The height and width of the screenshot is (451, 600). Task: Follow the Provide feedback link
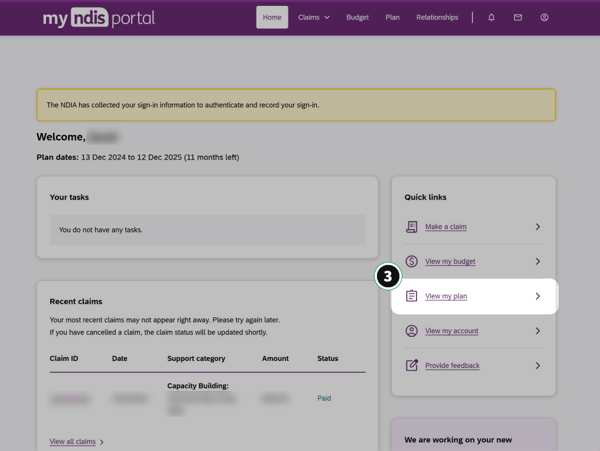pyautogui.click(x=452, y=366)
